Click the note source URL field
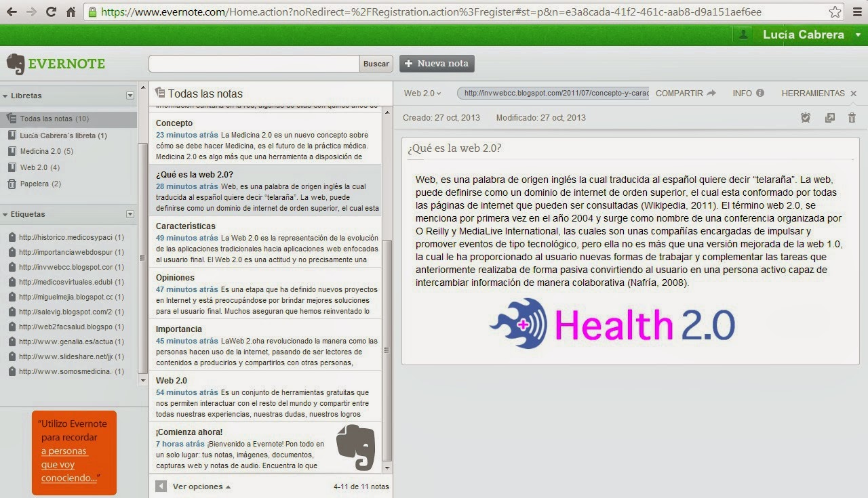 [x=553, y=93]
